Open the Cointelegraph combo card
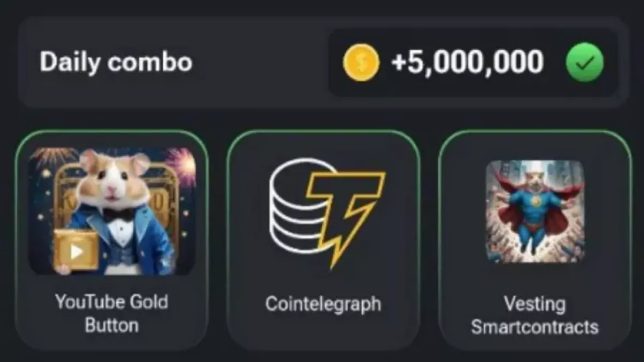The height and width of the screenshot is (362, 644). click(x=323, y=240)
